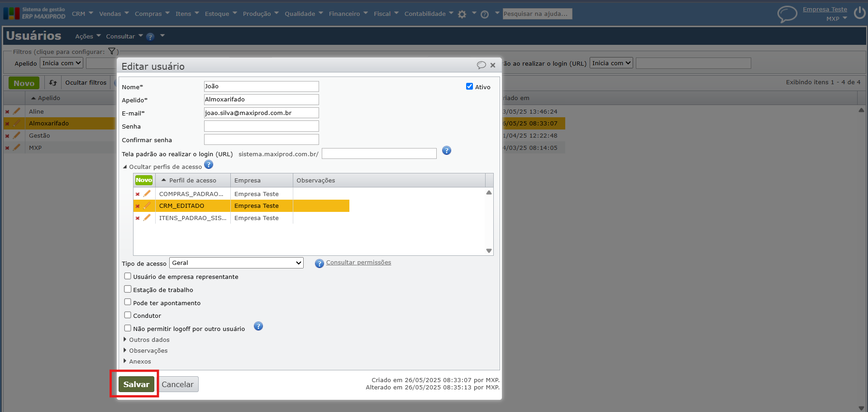This screenshot has height=412, width=868.
Task: Open the CRM menu
Action: pos(82,14)
